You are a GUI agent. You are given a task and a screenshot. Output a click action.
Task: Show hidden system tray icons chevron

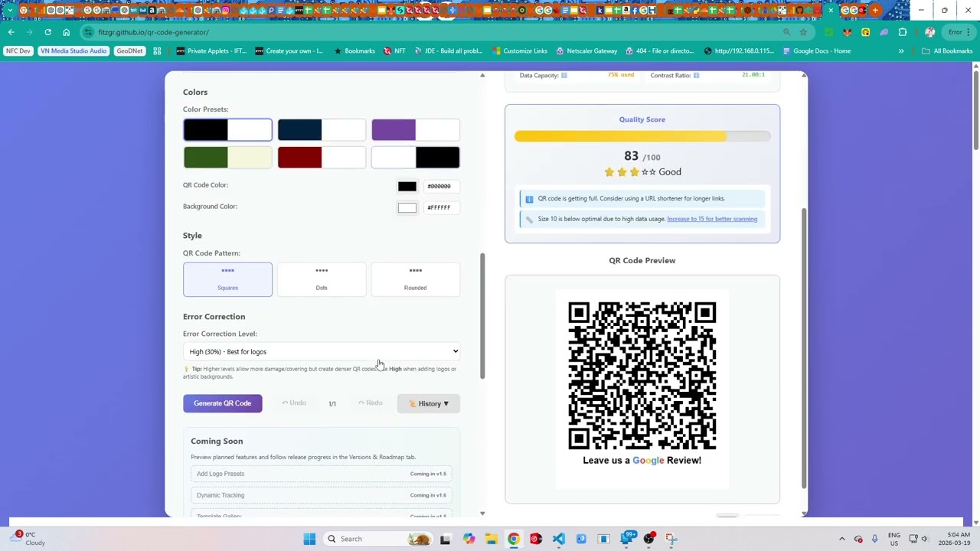[842, 539]
